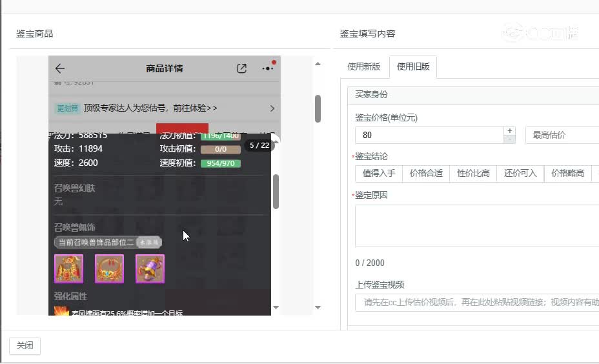Decrease the 鉴宝价格 with the minus stepper

[510, 139]
